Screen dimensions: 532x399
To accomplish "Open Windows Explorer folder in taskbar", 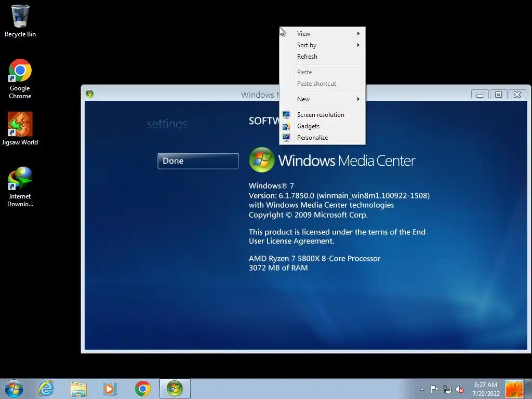I will (78, 389).
